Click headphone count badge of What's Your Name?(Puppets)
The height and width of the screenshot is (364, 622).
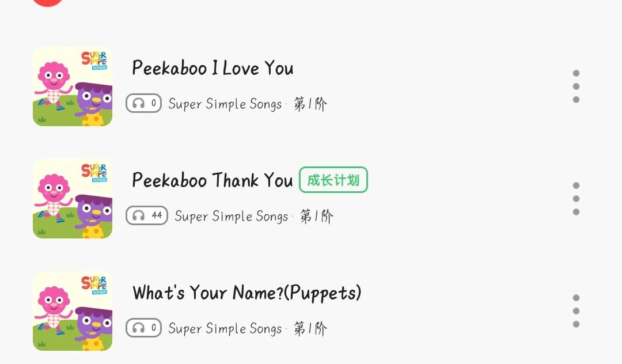pos(143,328)
